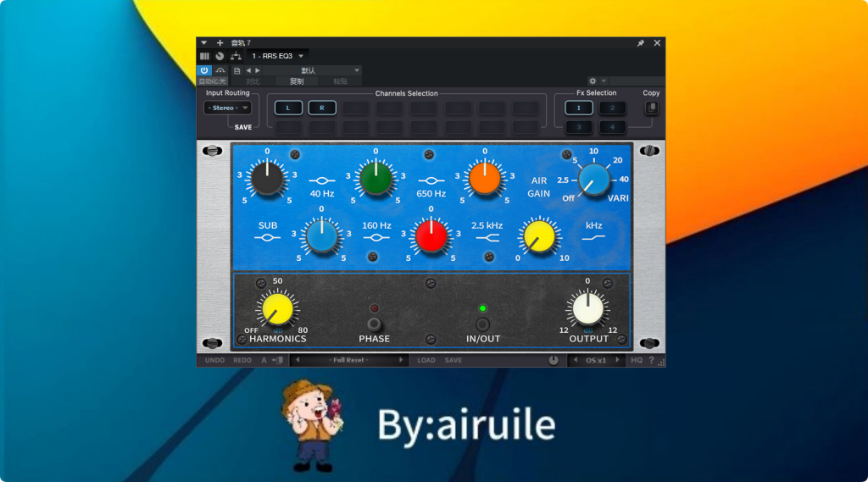Click the yellow AIR GAIN knob
Viewport: 868px width, 482px height.
coord(539,235)
